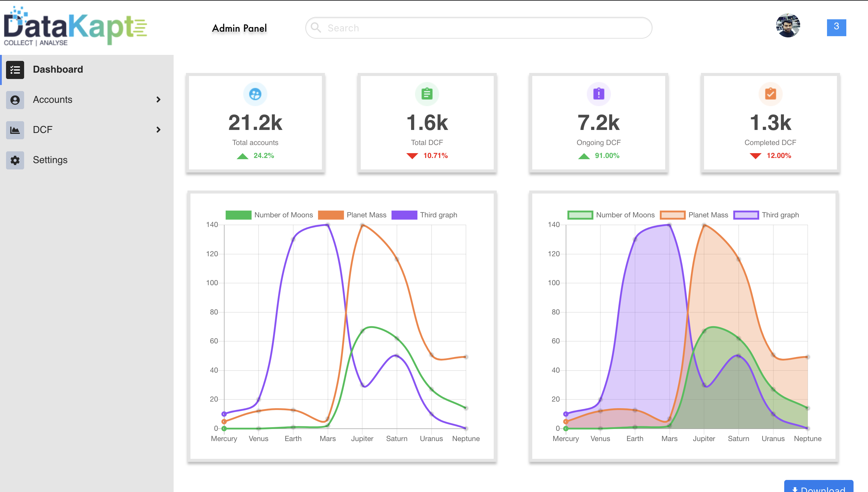Click the red down arrow under Total DCF
This screenshot has width=868, height=492.
point(412,156)
